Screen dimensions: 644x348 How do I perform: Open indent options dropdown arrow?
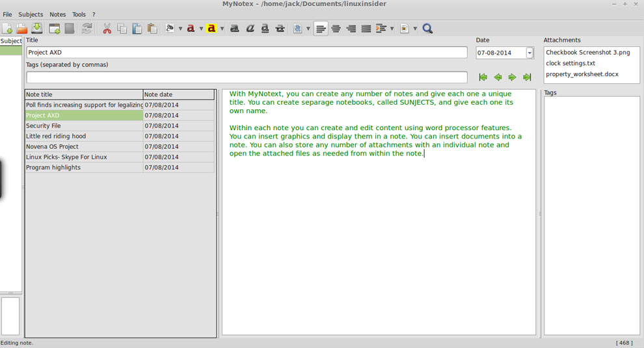click(x=392, y=29)
